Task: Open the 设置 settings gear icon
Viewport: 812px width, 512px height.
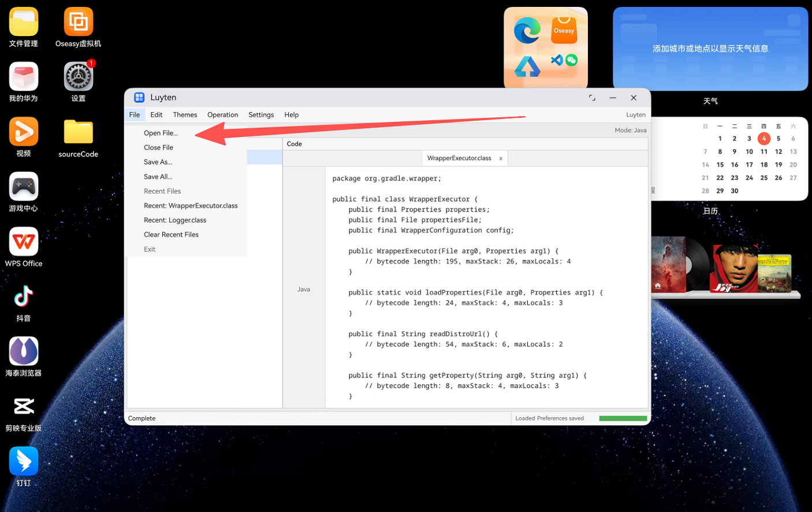Action: tap(79, 77)
